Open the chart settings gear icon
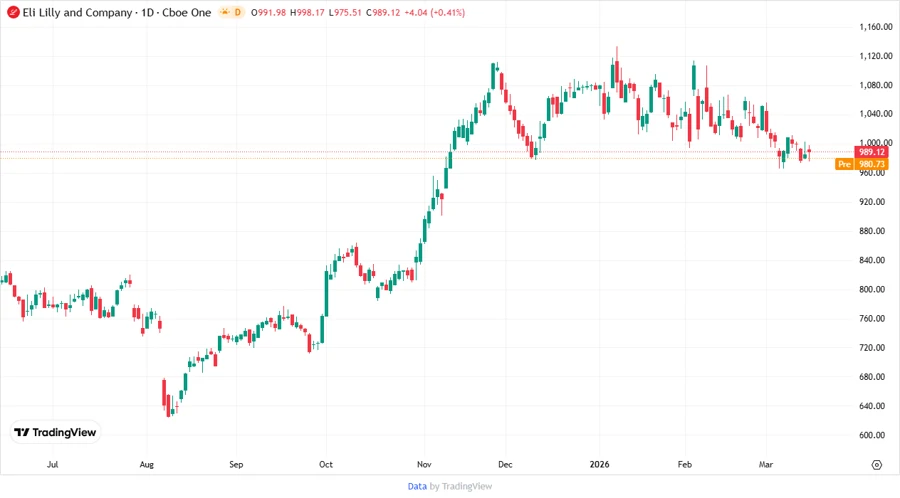 [x=876, y=465]
